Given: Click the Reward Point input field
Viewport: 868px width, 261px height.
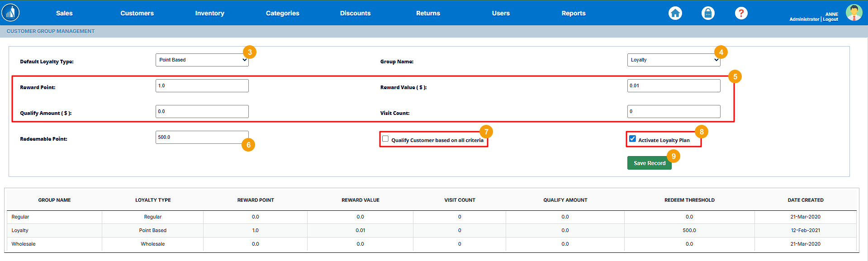Looking at the screenshot, I should 202,86.
